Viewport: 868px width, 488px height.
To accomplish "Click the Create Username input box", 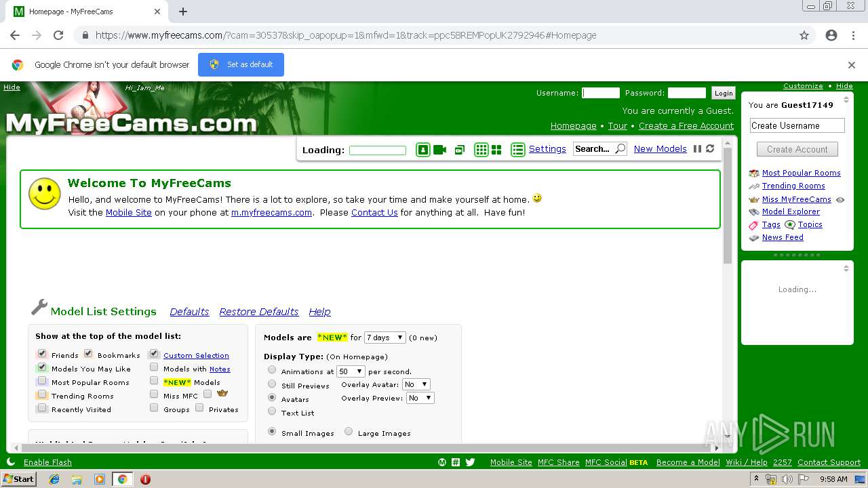I will [x=797, y=125].
